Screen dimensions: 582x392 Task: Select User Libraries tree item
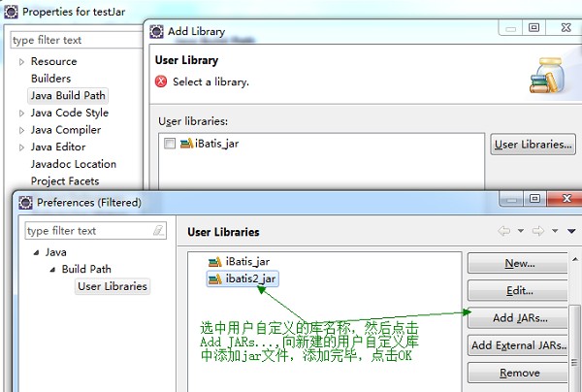(113, 286)
